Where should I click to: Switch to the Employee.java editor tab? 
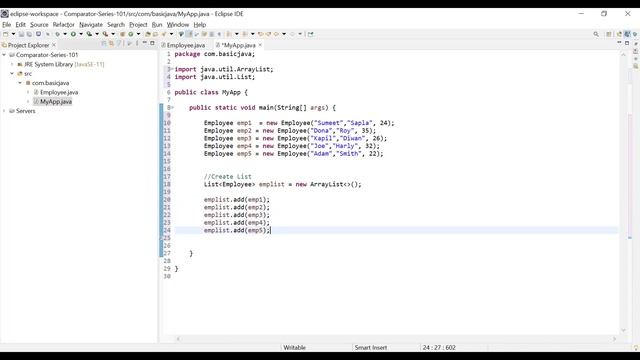pyautogui.click(x=183, y=45)
